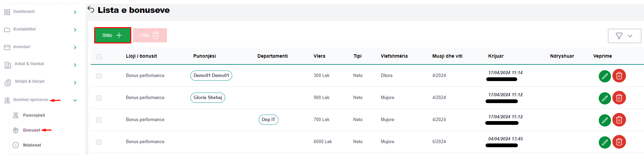The width and height of the screenshot is (644, 155).
Task: Select the checkbox for Dep IT row
Action: [x=99, y=120]
